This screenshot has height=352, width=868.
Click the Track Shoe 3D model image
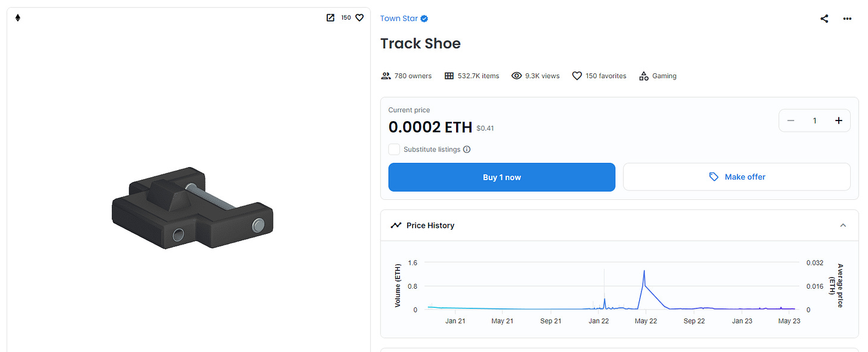192,208
